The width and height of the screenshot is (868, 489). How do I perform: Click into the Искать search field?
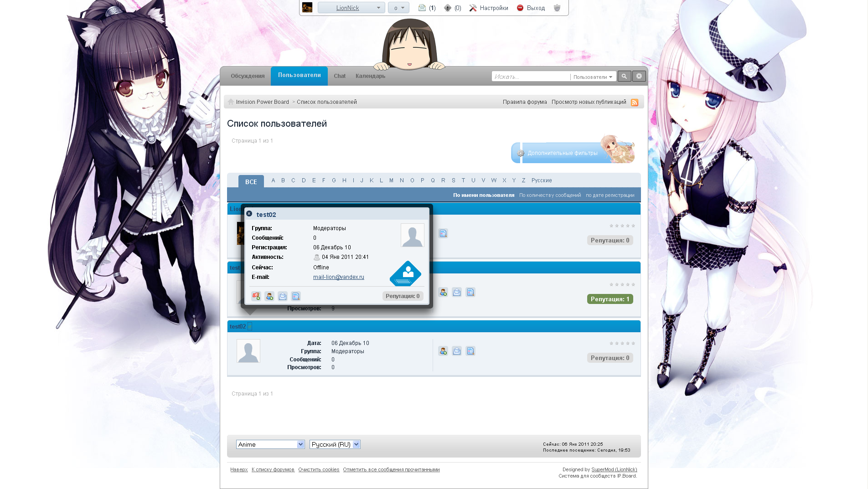point(531,77)
